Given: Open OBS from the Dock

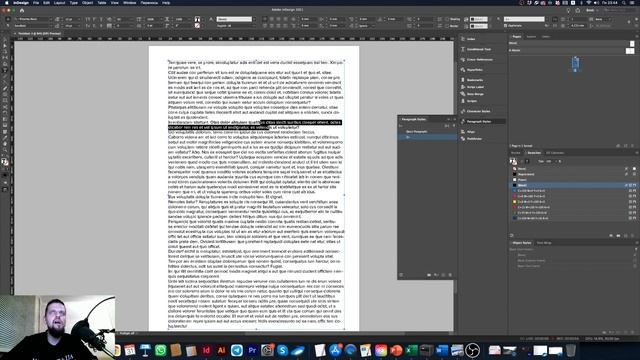Looking at the screenshot, I should pyautogui.click(x=472, y=350).
